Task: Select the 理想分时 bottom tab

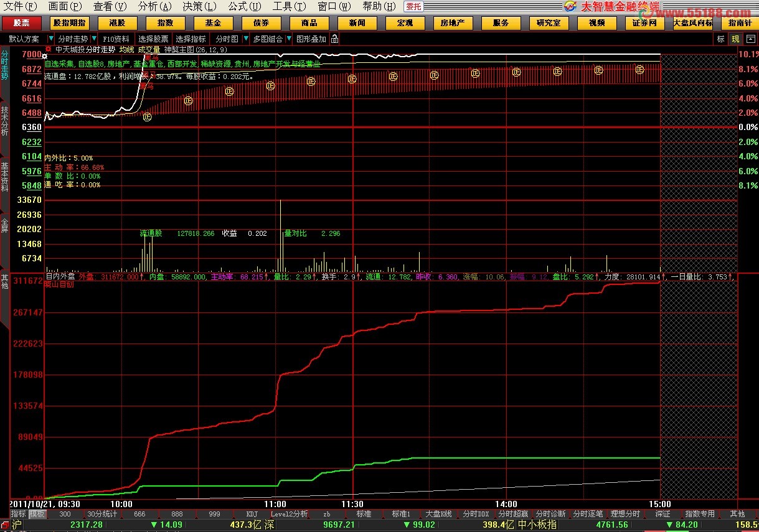Action: (x=625, y=514)
